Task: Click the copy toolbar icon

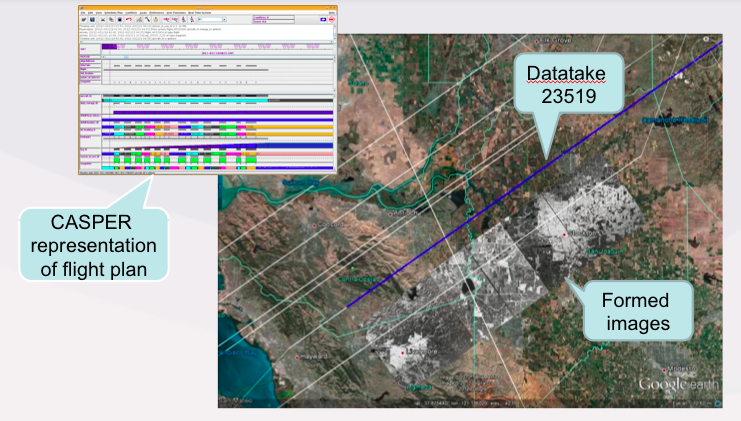Action: click(x=112, y=20)
